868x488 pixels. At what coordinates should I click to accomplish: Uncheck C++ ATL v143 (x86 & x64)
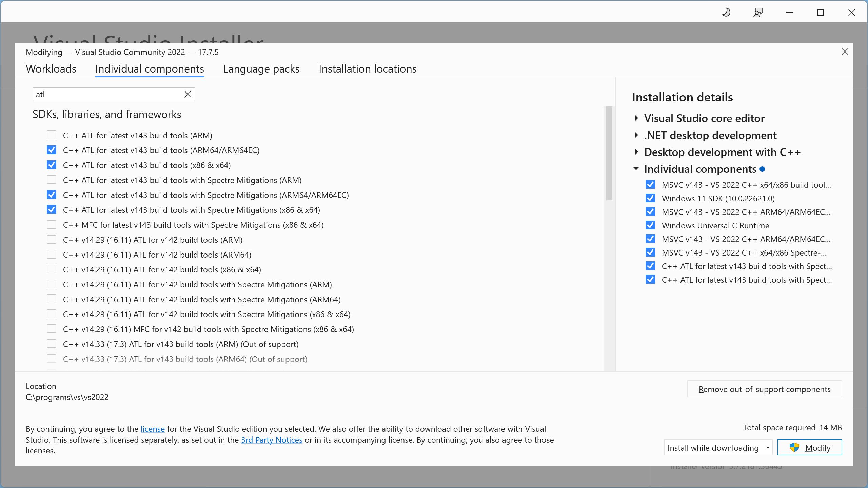[52, 165]
